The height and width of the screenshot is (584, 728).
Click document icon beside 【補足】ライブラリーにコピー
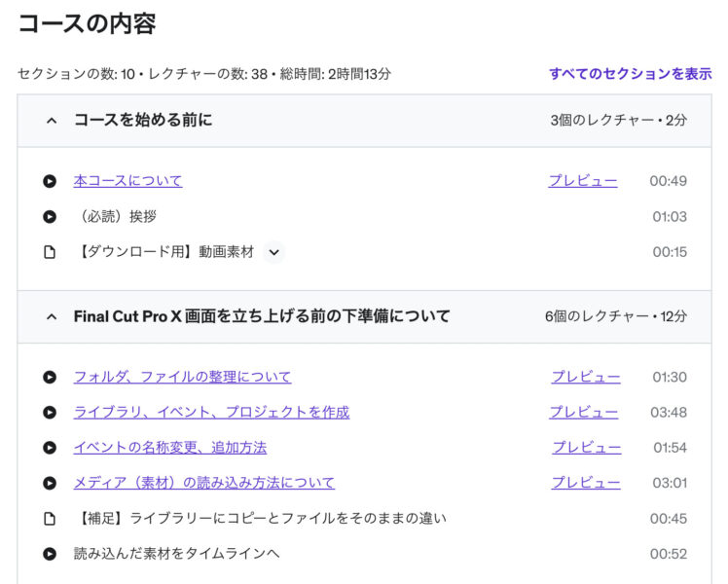(x=50, y=519)
